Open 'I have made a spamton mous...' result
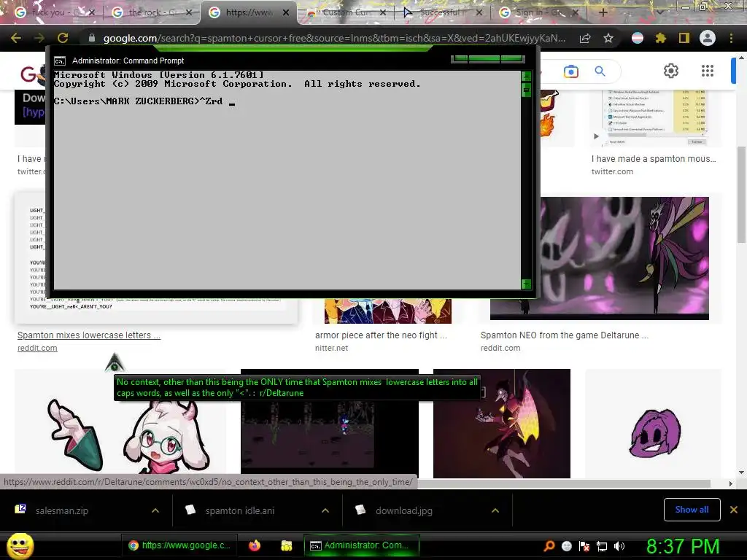The width and height of the screenshot is (747, 560). point(654,158)
